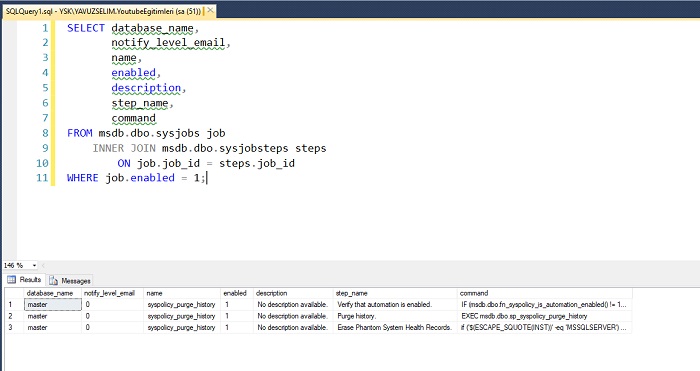Viewport: 700px width, 371px height.
Task: Click line number 8 in the editor margin
Action: coord(45,133)
